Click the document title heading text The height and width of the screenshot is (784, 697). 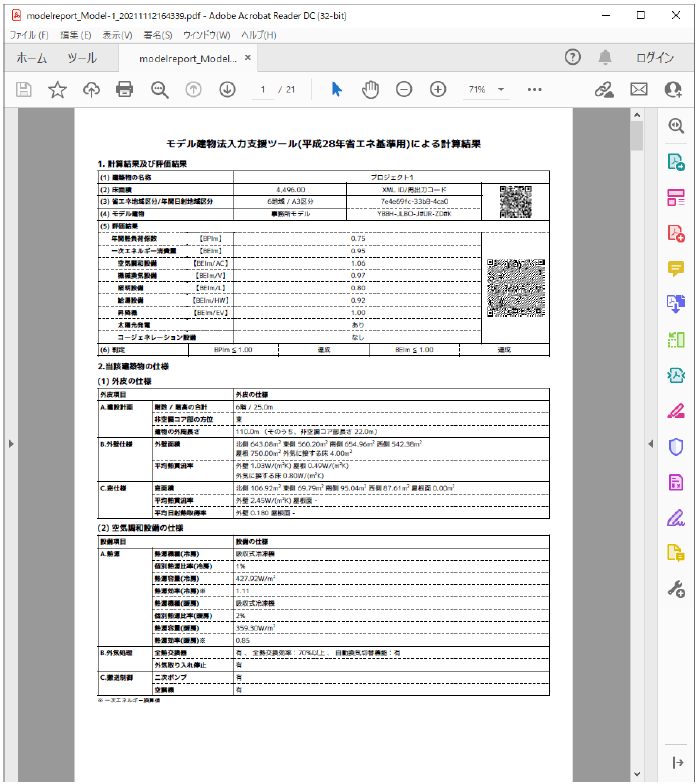[324, 144]
